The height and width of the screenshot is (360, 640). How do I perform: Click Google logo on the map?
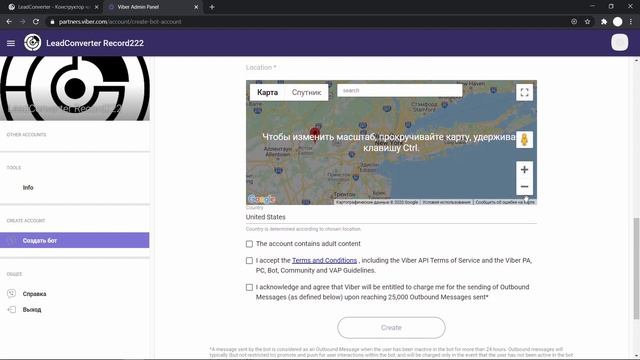pyautogui.click(x=262, y=199)
